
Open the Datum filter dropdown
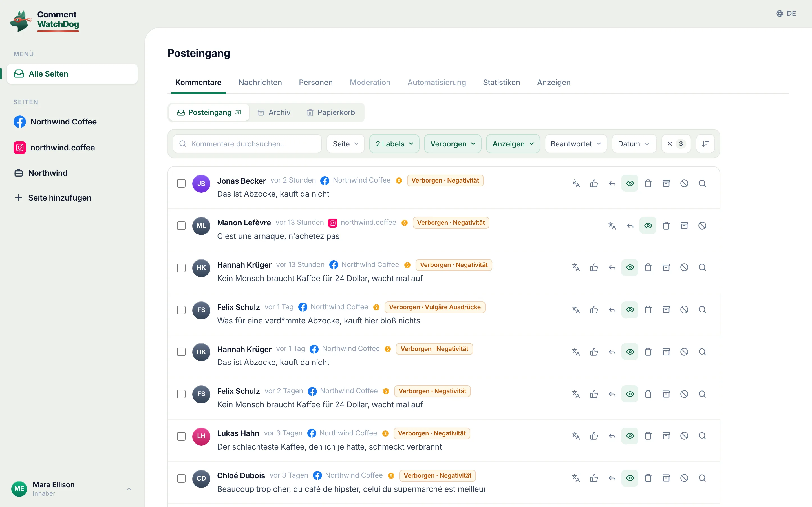tap(634, 144)
